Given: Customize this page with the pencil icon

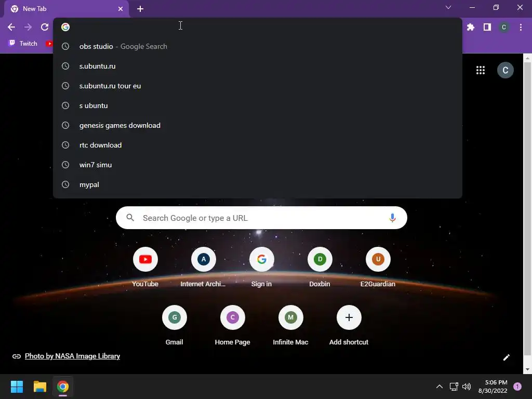Looking at the screenshot, I should pos(506,357).
